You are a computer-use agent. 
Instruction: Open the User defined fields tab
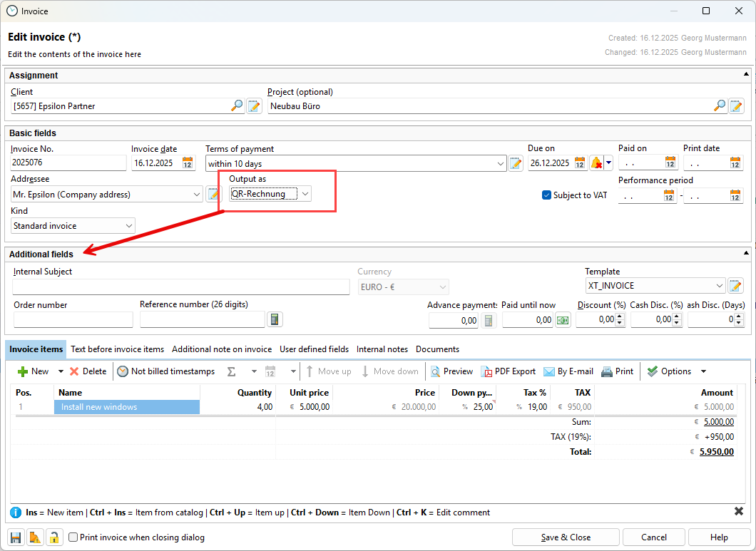(314, 349)
